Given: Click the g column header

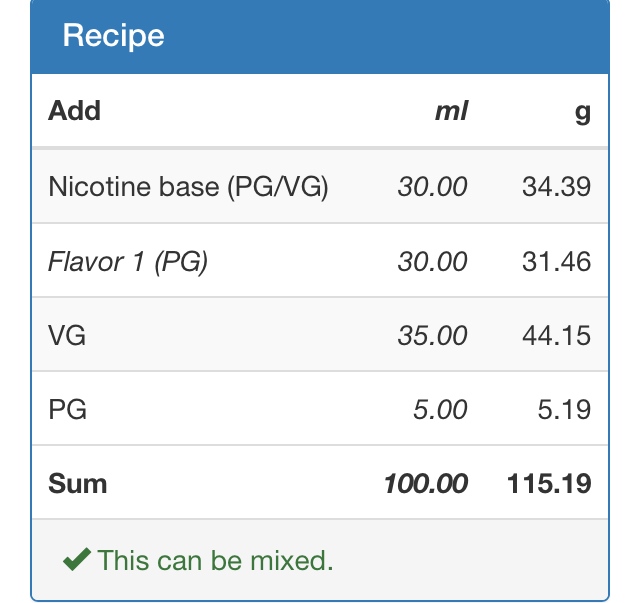Looking at the screenshot, I should pos(582,113).
